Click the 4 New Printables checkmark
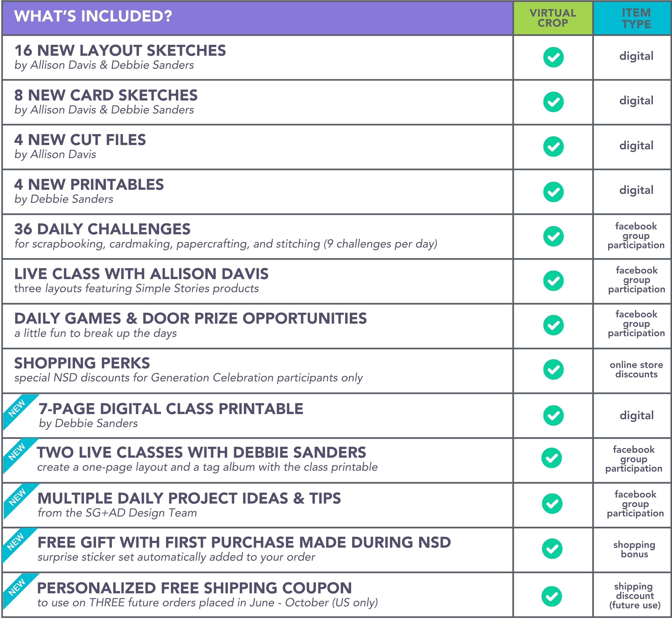The height and width of the screenshot is (628, 672). (x=553, y=192)
